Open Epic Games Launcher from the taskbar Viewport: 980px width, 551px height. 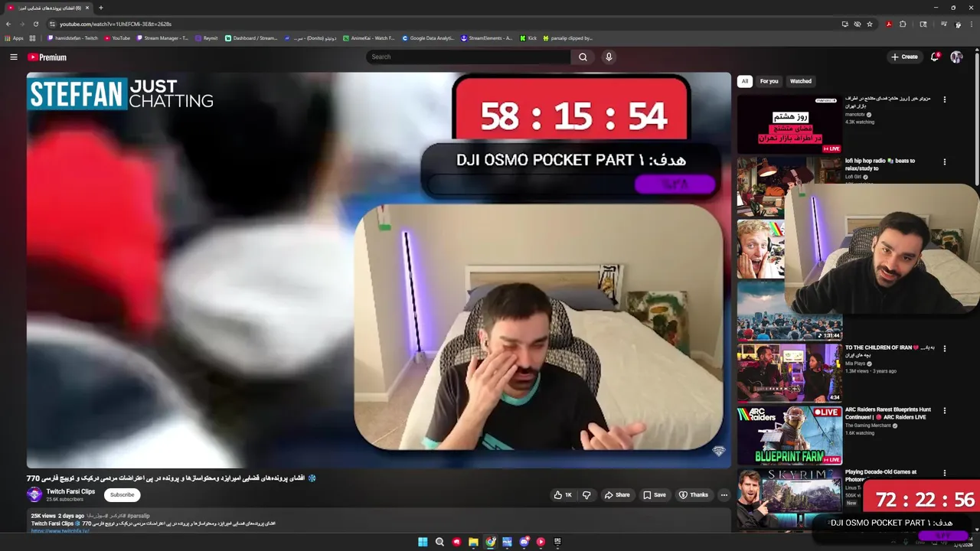557,542
